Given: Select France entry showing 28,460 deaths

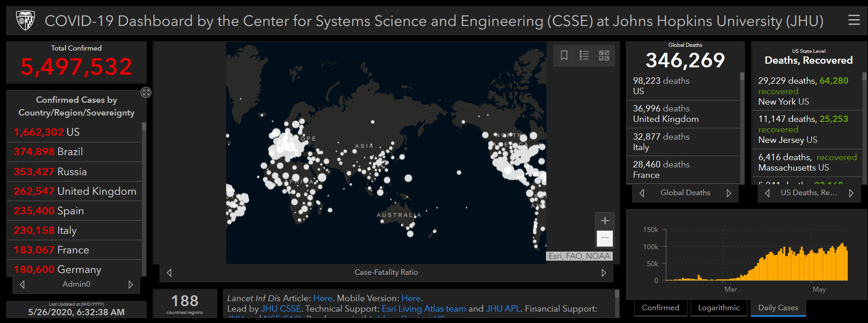Looking at the screenshot, I should coord(683,170).
